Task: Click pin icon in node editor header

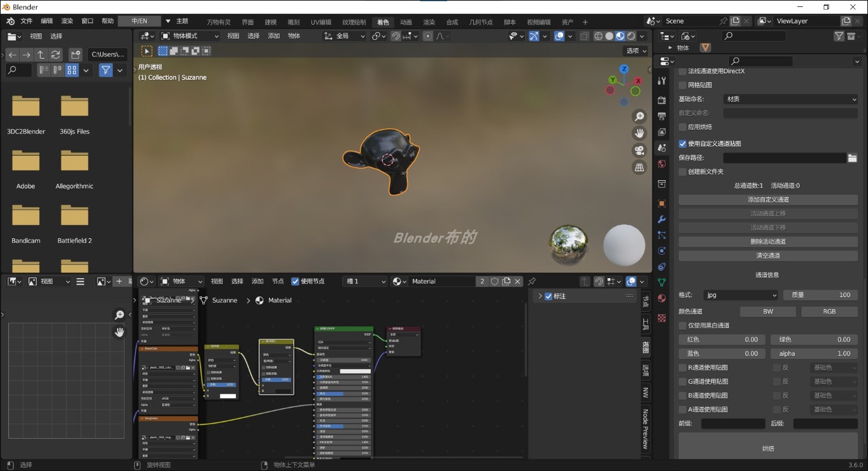Action: [532, 281]
